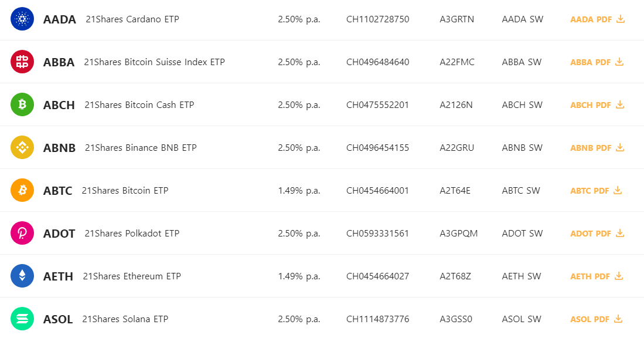Click the green Bitcoin Cash icon
Image resolution: width=644 pixels, height=338 pixels.
[22, 104]
